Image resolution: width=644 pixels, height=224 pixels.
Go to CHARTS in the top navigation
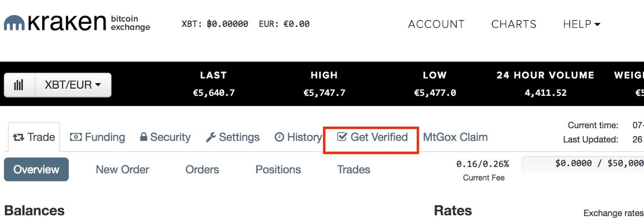point(514,24)
